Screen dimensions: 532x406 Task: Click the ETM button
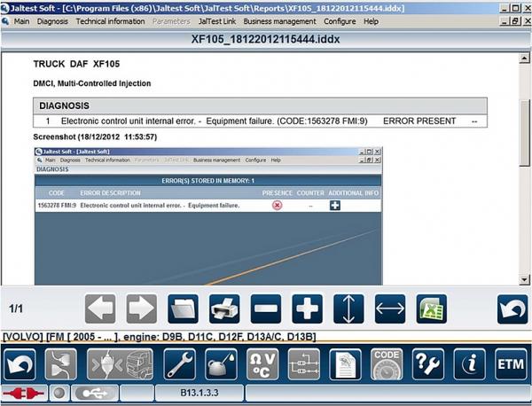pyautogui.click(x=511, y=364)
